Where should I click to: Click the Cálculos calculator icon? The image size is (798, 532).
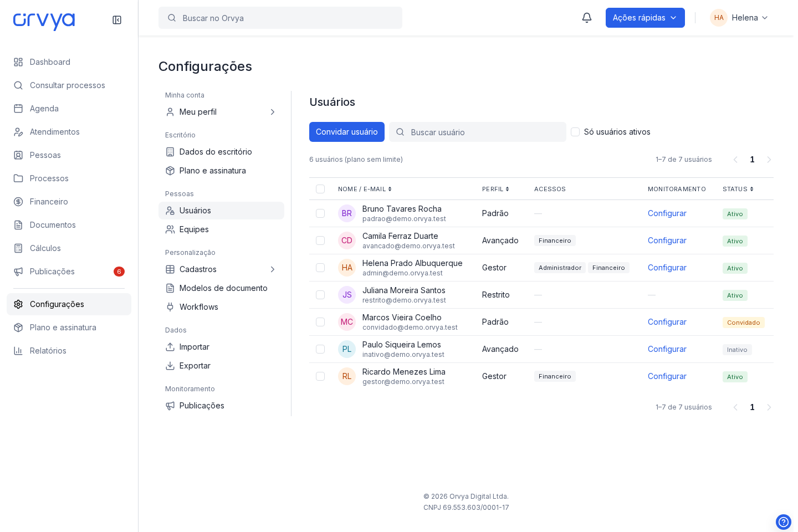point(18,248)
